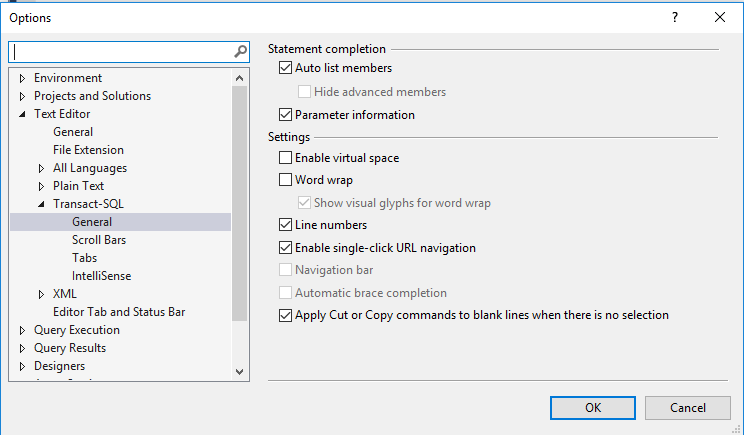Select Transact-SQL label

point(88,204)
